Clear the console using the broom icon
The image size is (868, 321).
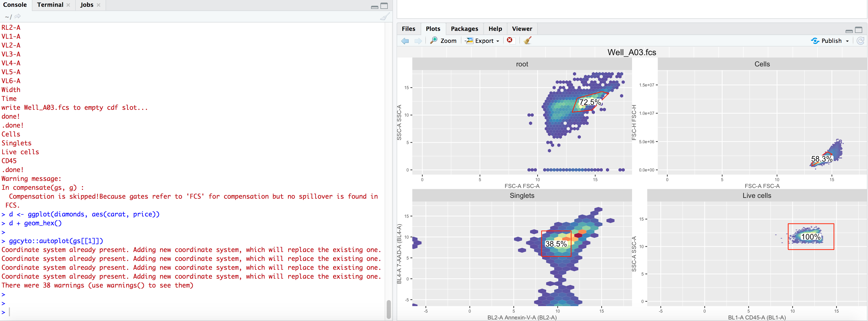click(385, 16)
